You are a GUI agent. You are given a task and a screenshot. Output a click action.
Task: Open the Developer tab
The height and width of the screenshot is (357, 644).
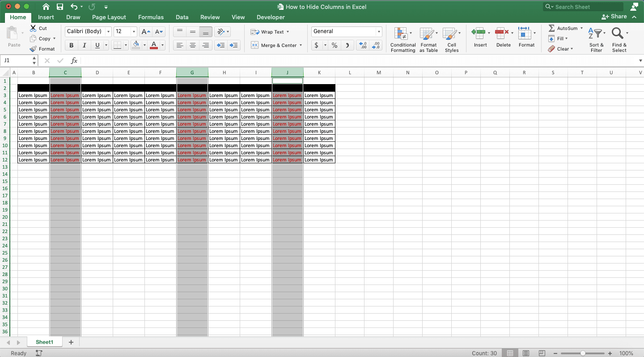tap(270, 17)
